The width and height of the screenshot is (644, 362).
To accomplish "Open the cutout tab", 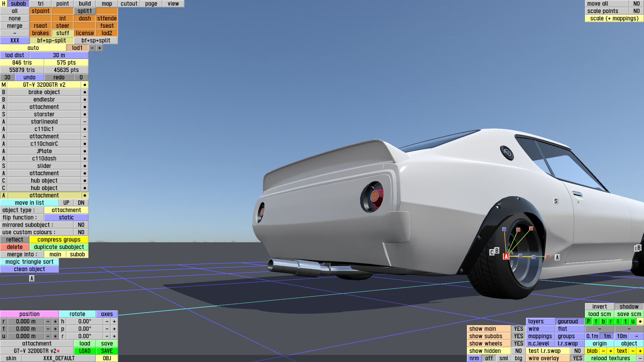I will [129, 4].
